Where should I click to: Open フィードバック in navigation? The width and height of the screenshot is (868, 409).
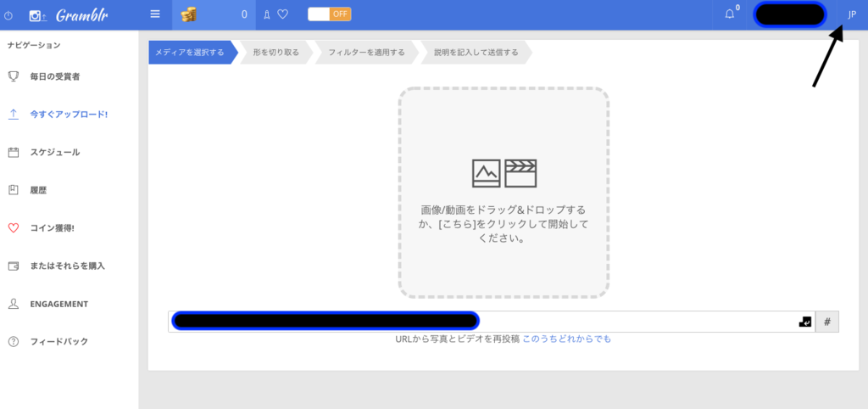tap(59, 341)
